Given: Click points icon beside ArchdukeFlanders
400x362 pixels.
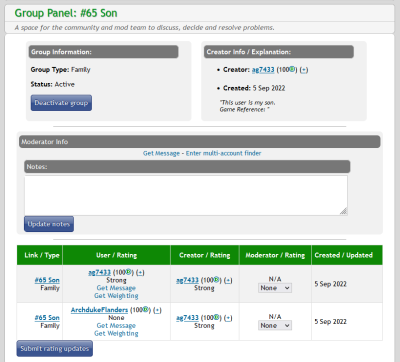Looking at the screenshot, I should pyautogui.click(x=146, y=309).
